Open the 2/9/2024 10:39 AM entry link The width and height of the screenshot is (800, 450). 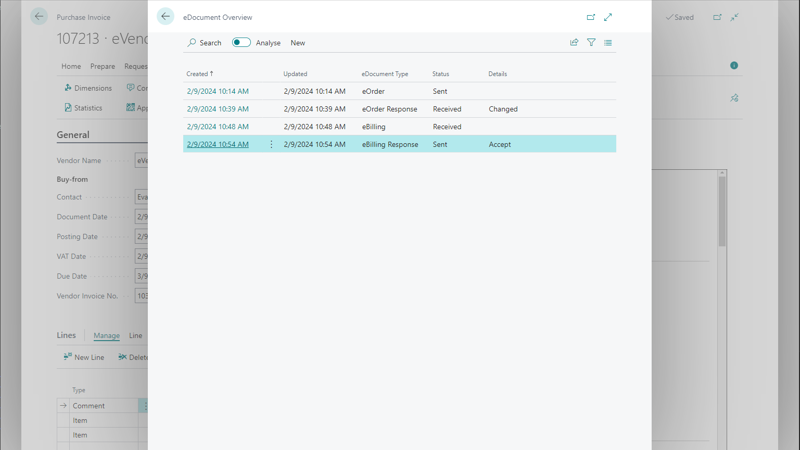click(x=217, y=109)
